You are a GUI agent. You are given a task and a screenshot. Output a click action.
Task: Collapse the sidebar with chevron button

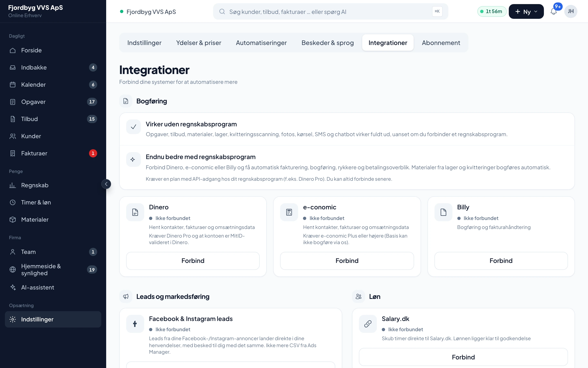106,184
